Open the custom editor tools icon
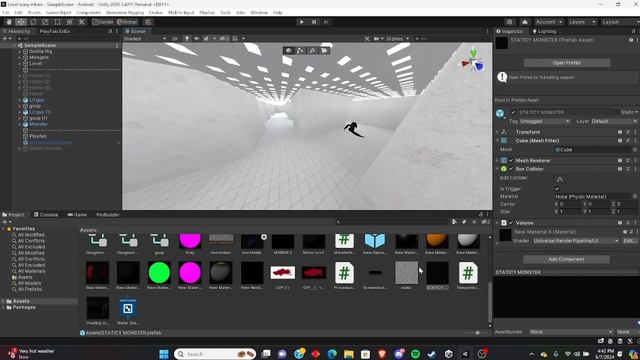Screen dimensions: 640x360 tap(82, 22)
